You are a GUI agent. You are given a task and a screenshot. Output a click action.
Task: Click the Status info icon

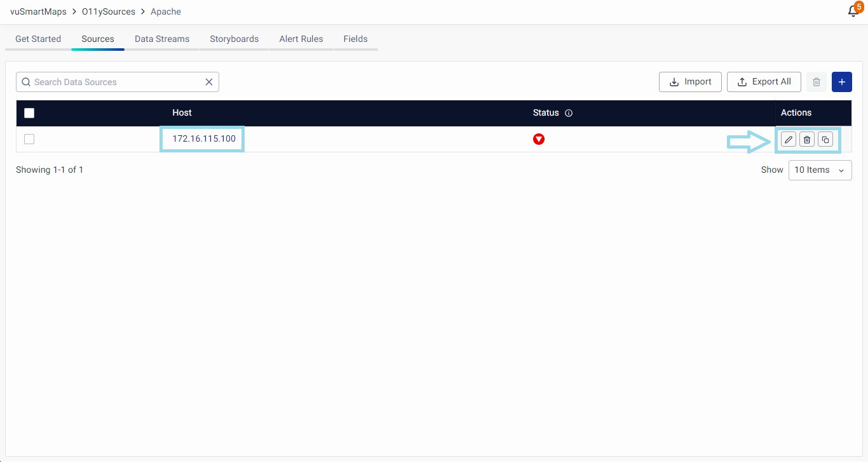click(x=569, y=113)
